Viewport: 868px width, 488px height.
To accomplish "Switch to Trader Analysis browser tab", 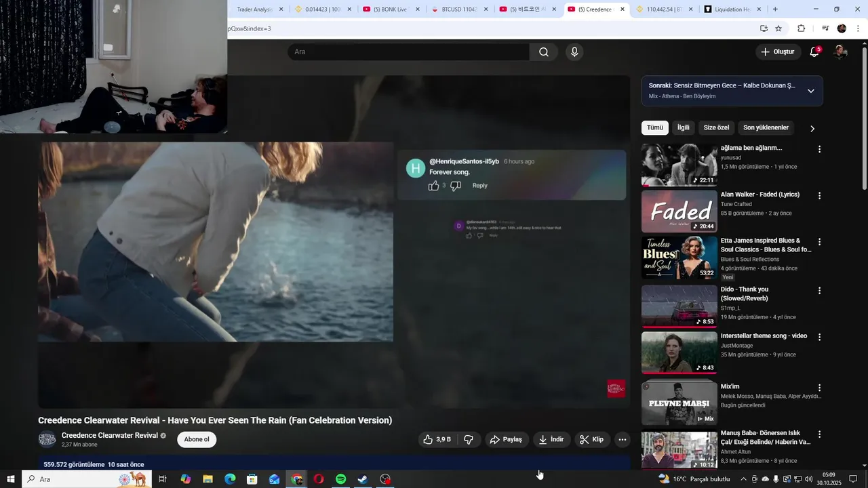I will [x=254, y=9].
